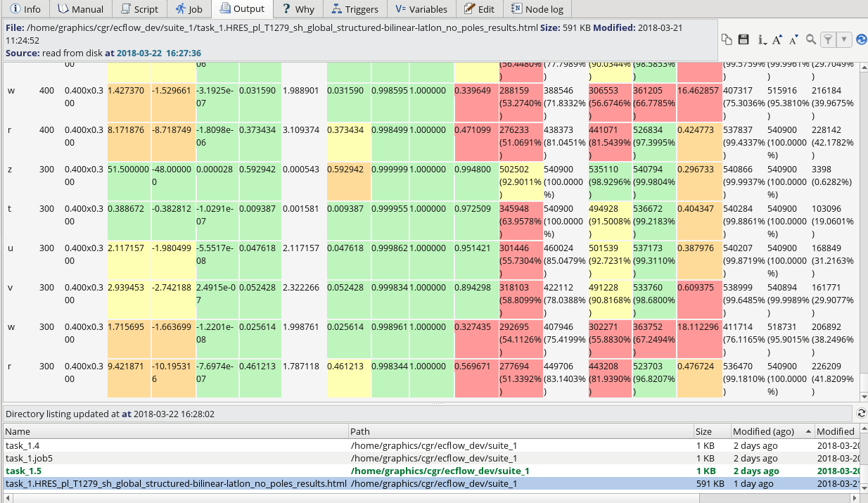This screenshot has height=503, width=868.
Task: Switch to the Script tab
Action: [x=139, y=9]
